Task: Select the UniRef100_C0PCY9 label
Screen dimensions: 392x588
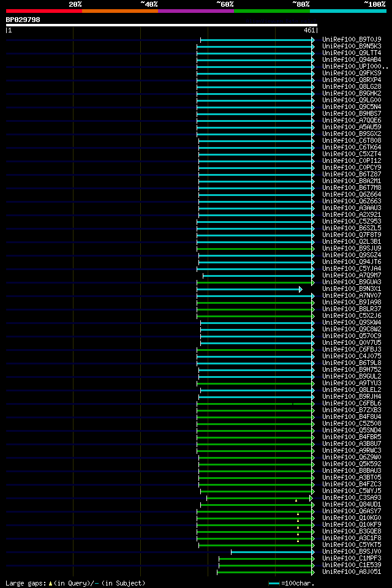Action: [x=352, y=168]
